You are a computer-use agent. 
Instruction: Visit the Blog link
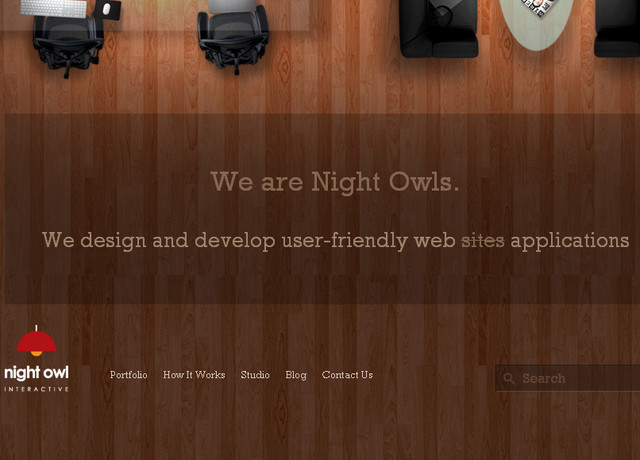pos(296,375)
